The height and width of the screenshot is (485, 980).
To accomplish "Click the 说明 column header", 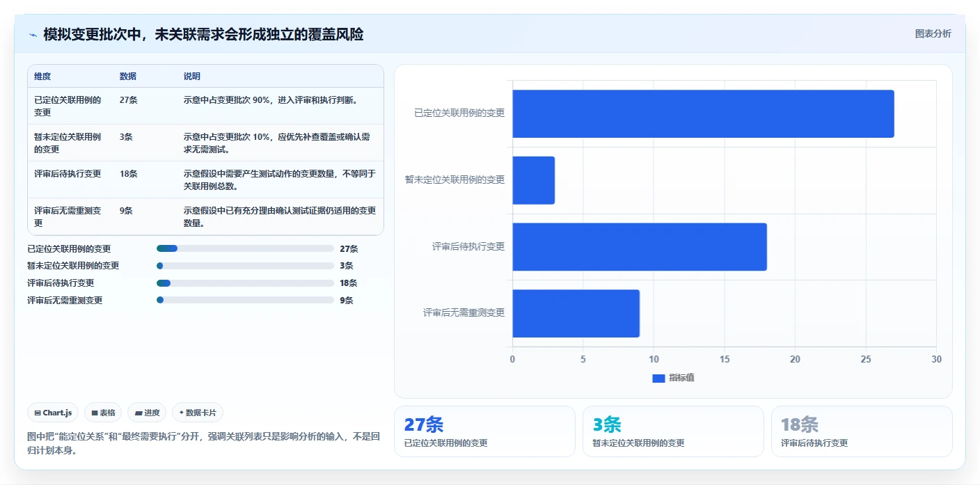I will tap(192, 76).
